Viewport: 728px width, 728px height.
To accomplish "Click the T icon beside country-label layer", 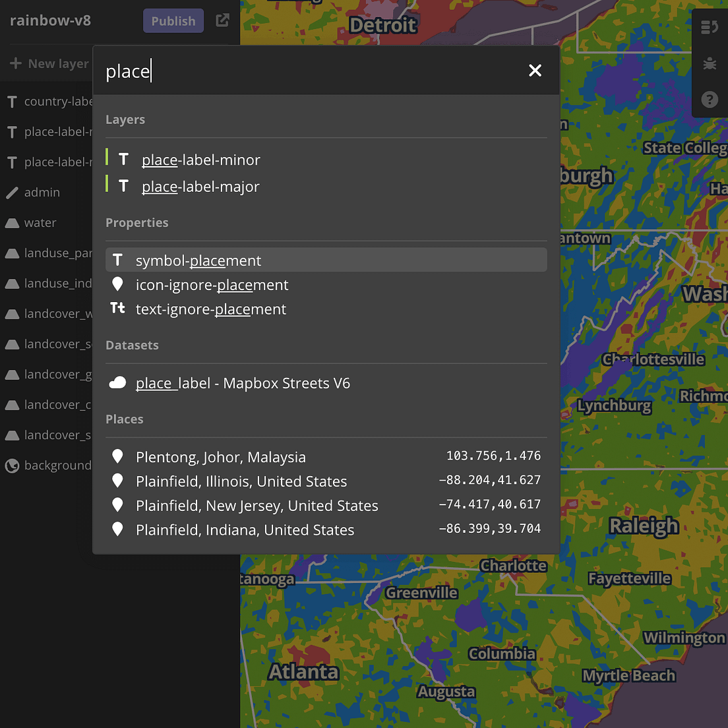I will tap(11, 102).
